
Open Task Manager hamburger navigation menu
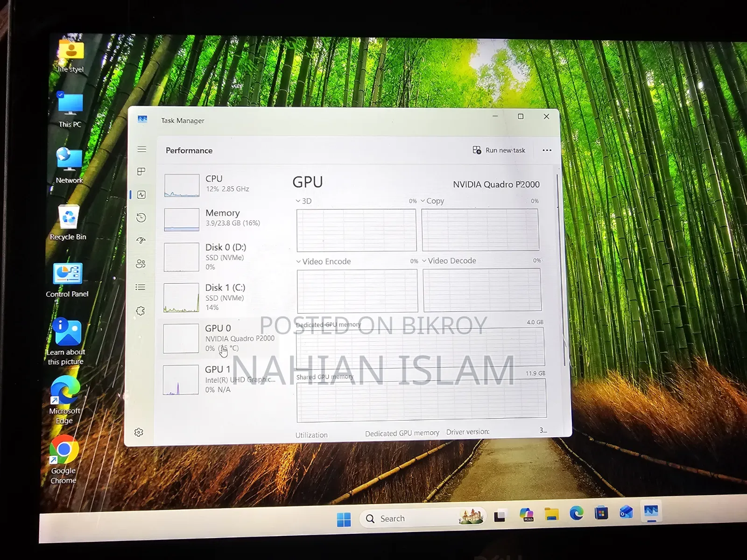tap(142, 149)
